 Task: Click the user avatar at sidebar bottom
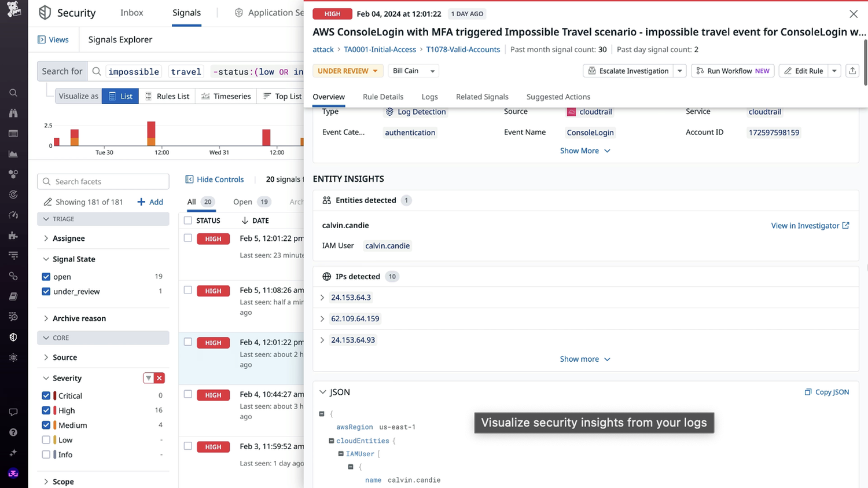13,473
